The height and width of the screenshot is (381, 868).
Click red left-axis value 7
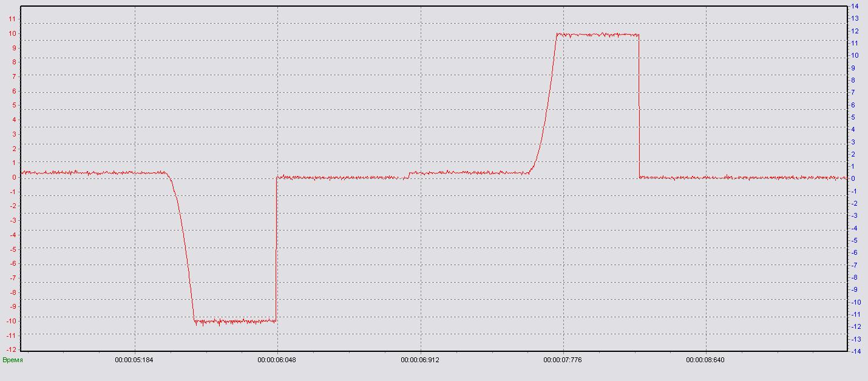pyautogui.click(x=13, y=76)
